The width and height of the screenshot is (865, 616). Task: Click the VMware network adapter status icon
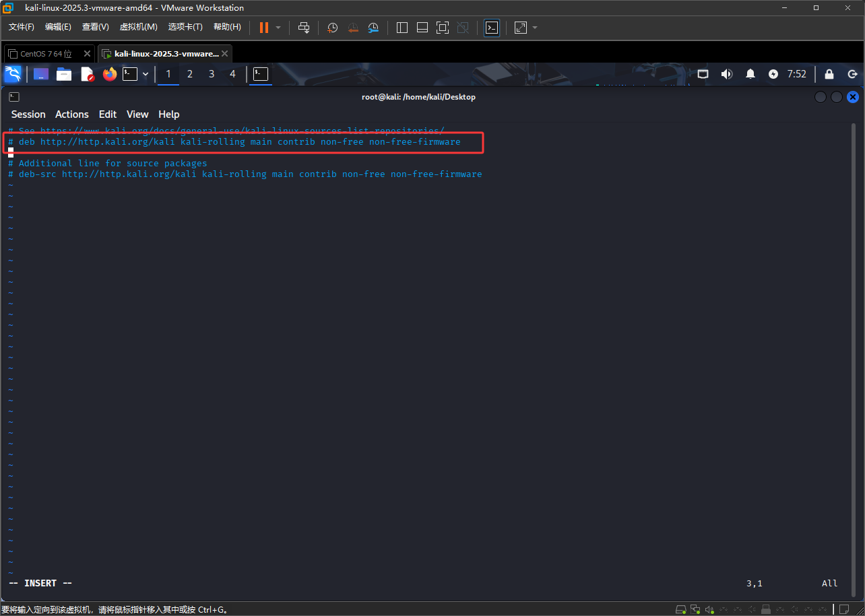(x=695, y=609)
